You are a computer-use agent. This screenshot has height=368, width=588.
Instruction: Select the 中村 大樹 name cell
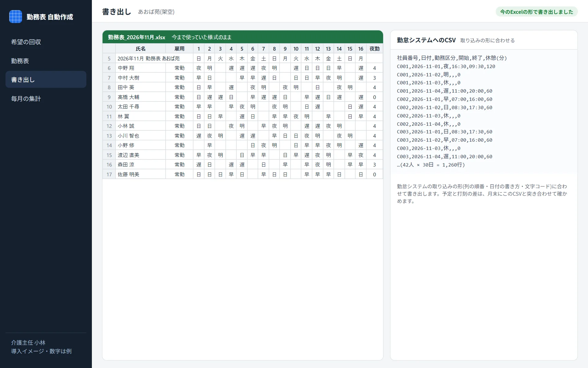pos(141,78)
